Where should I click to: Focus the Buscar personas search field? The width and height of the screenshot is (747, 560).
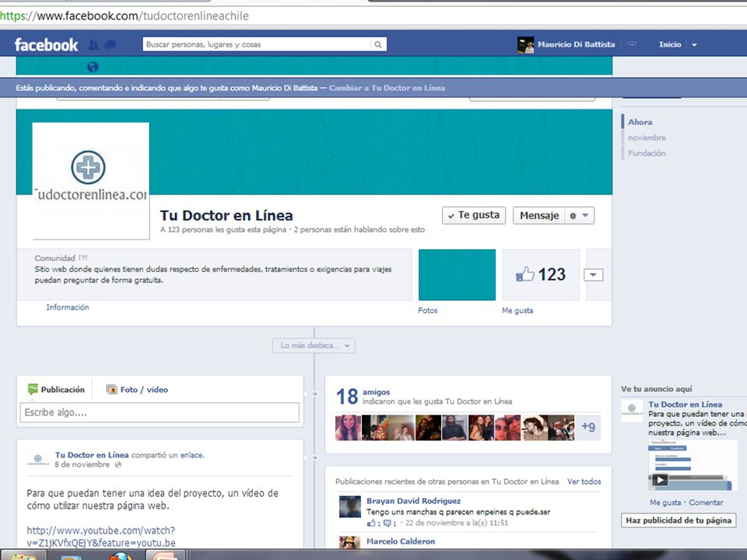tap(257, 44)
